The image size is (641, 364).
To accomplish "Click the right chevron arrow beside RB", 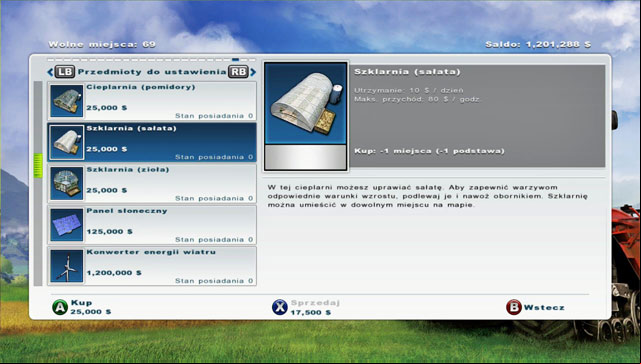I will [x=253, y=72].
